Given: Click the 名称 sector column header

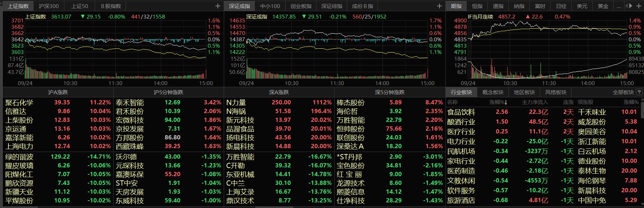Looking at the screenshot, I should click(x=452, y=102).
